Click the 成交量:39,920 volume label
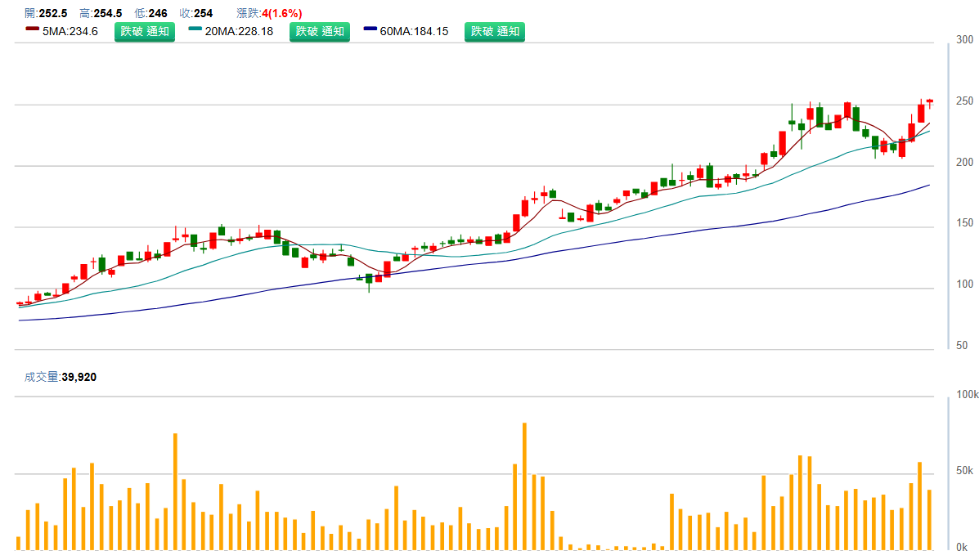Viewport: 979px width, 560px height. (61, 377)
